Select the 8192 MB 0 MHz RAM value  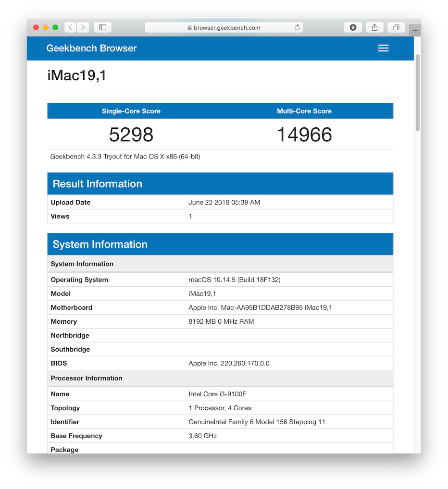click(x=221, y=321)
